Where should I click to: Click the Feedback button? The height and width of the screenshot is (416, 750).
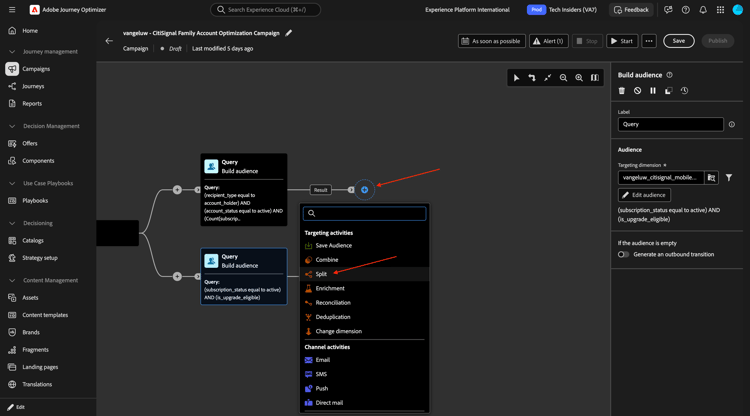631,10
